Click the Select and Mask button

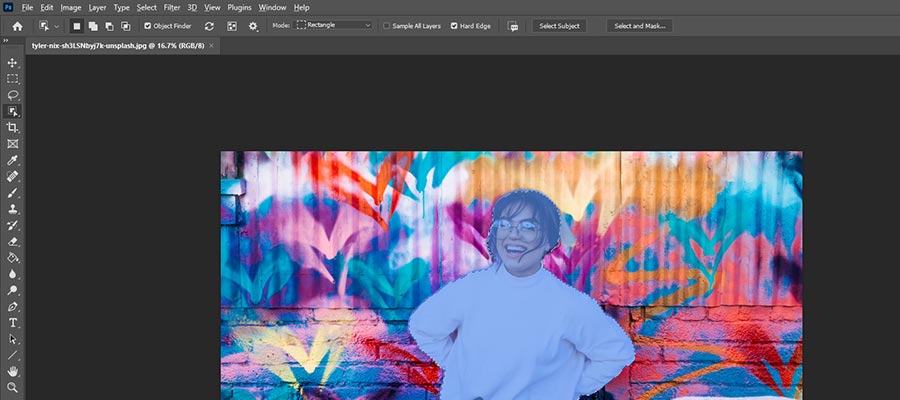[x=639, y=25]
